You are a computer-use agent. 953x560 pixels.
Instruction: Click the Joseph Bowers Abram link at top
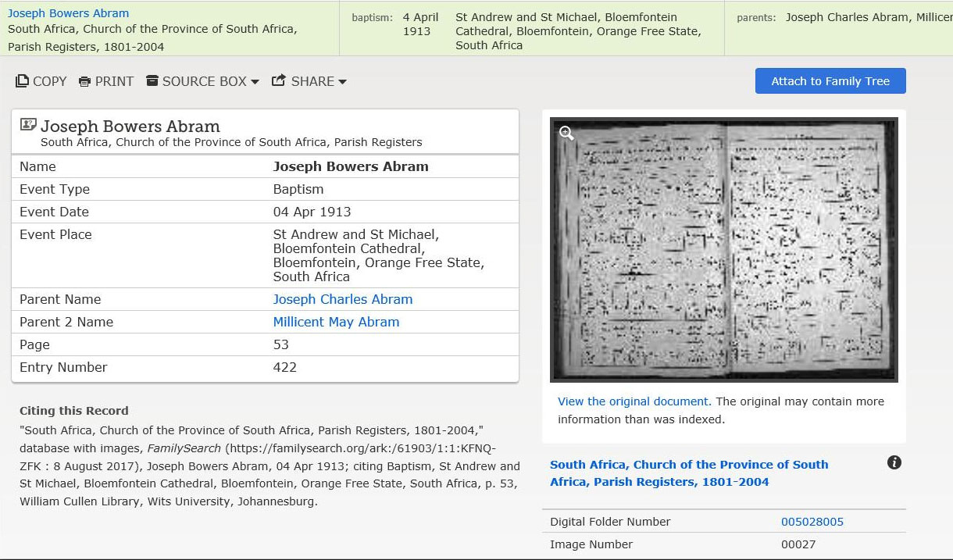tap(68, 13)
